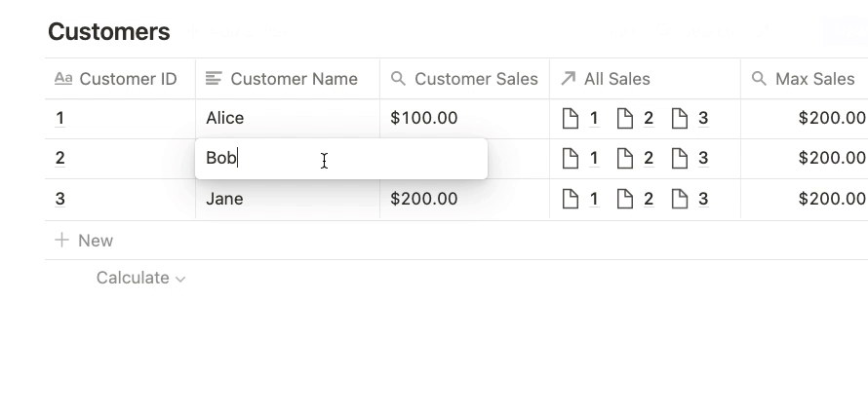Open the All Sales column header menu

click(616, 79)
